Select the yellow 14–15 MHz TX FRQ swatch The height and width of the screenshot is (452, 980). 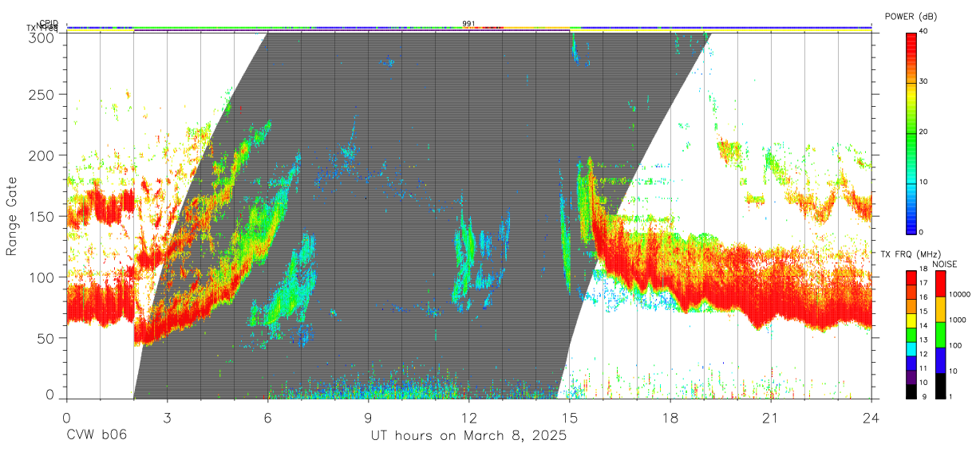[x=911, y=320]
